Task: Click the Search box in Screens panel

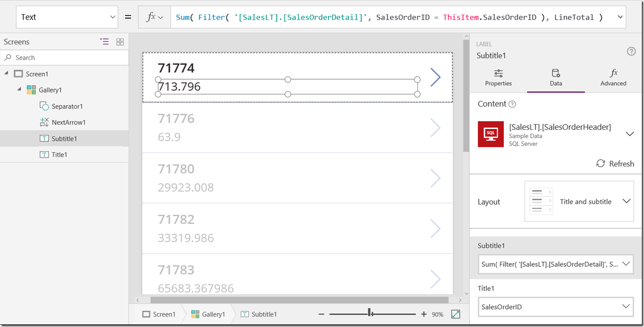Action: tap(64, 57)
